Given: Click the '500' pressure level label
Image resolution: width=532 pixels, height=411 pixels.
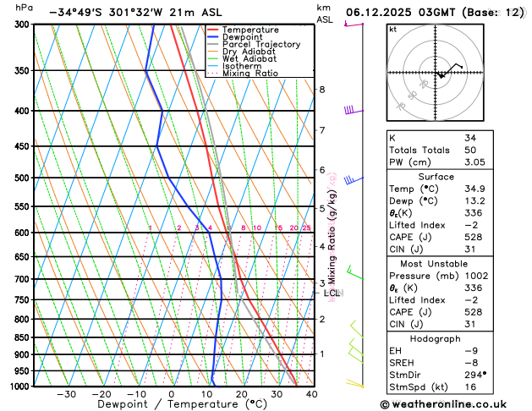Looking at the screenshot, I should (x=24, y=178).
